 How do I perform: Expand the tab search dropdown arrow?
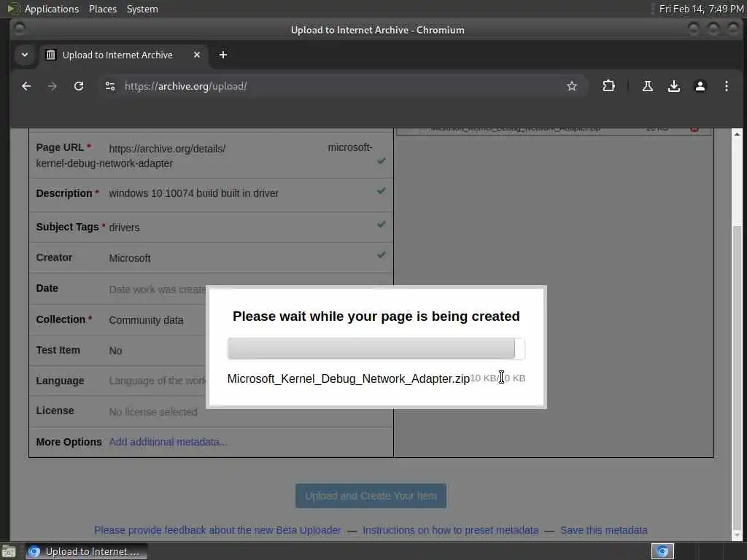pos(25,55)
